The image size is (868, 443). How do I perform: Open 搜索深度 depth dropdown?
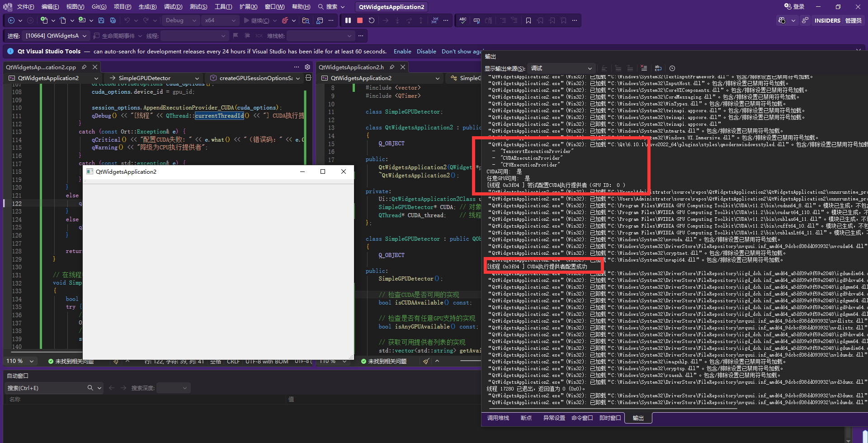coord(174,388)
